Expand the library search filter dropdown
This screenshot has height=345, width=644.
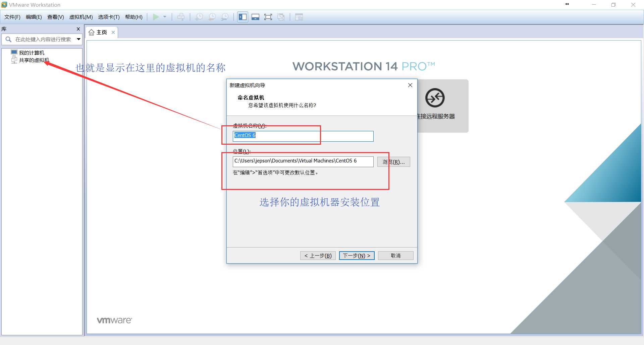click(x=78, y=39)
